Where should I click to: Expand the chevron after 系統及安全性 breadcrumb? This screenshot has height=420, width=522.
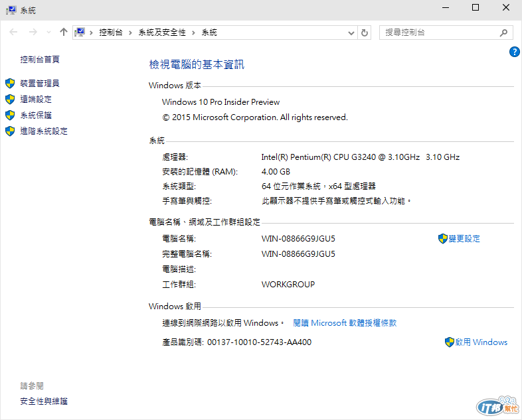193,33
